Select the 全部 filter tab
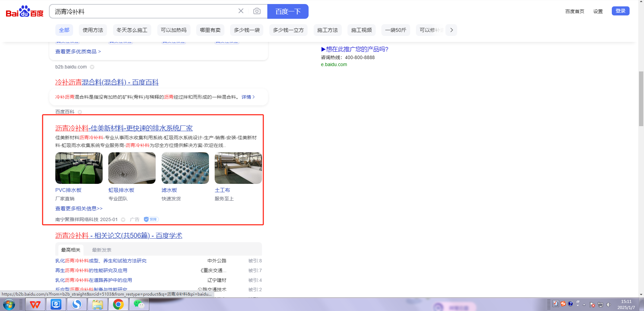The width and height of the screenshot is (644, 311). (x=64, y=30)
